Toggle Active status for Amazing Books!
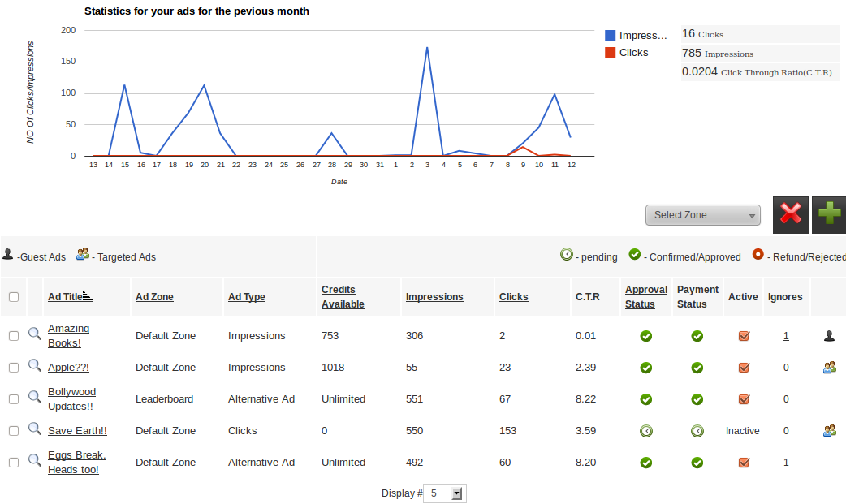Viewport: 846px width, 504px height. click(x=743, y=335)
